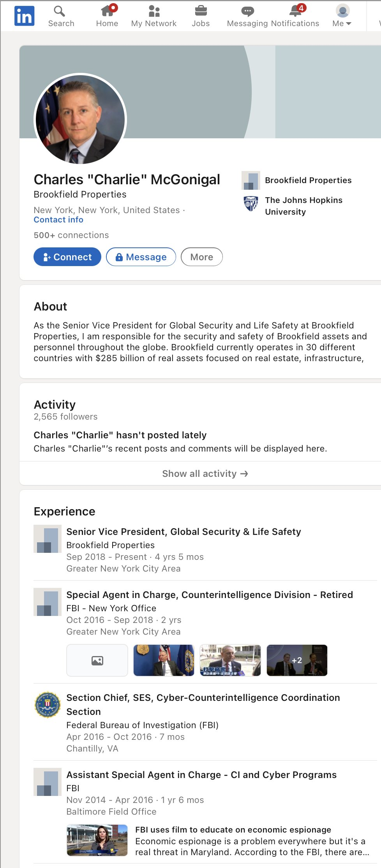Click Brookfield logo beside Senior Vice President role
The height and width of the screenshot is (868, 381).
pos(48,539)
